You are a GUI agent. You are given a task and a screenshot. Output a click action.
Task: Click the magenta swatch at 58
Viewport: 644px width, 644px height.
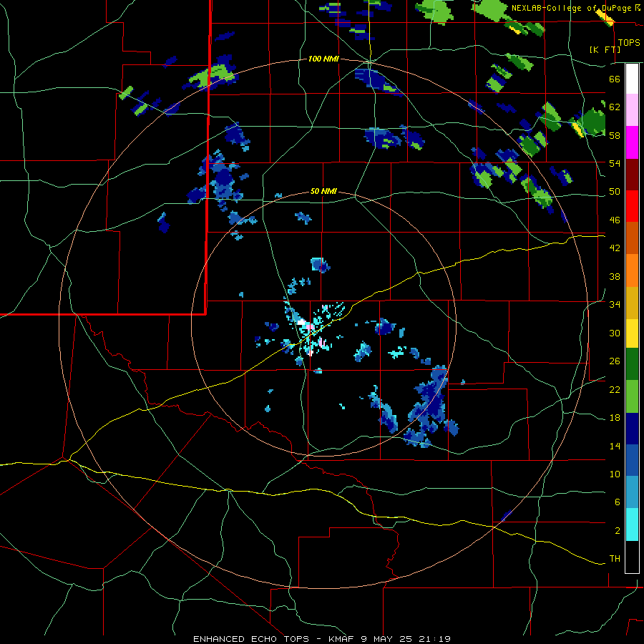tap(632, 142)
